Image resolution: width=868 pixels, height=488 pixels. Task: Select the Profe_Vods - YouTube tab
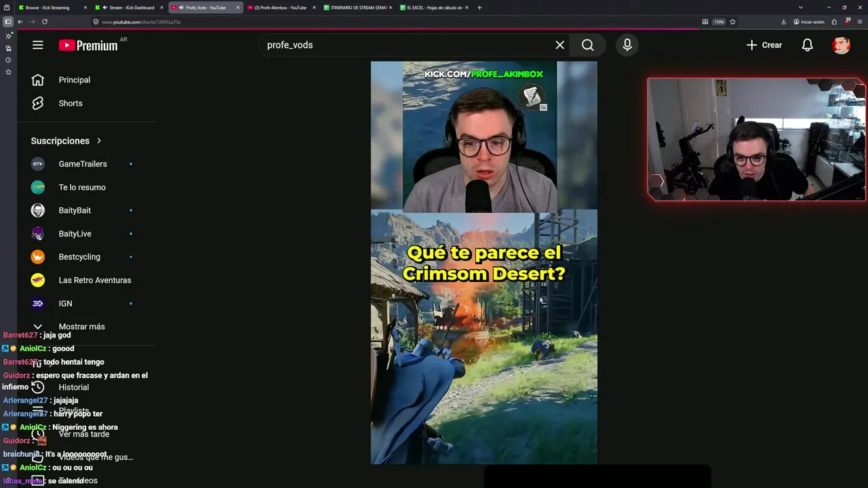click(x=205, y=7)
